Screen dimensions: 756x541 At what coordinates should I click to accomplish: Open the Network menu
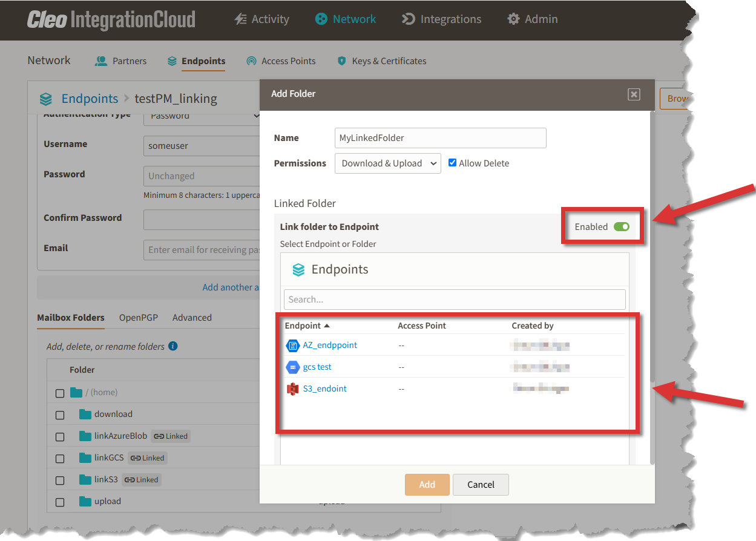click(x=346, y=19)
